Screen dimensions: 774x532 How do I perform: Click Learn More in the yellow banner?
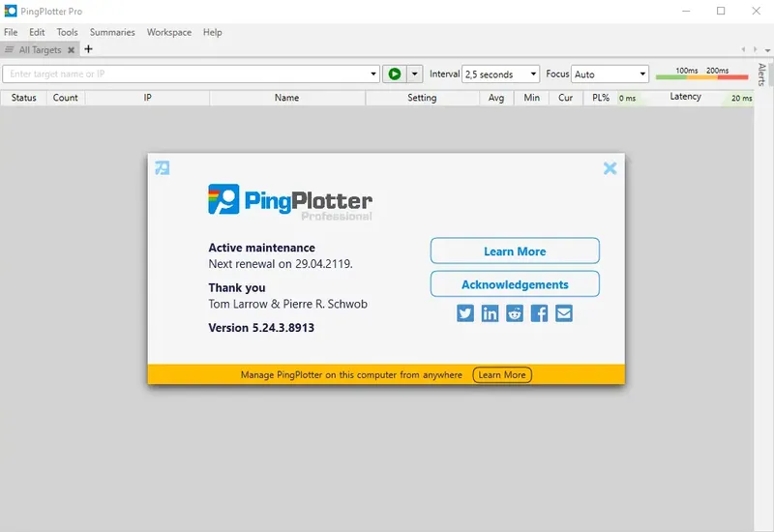point(502,375)
